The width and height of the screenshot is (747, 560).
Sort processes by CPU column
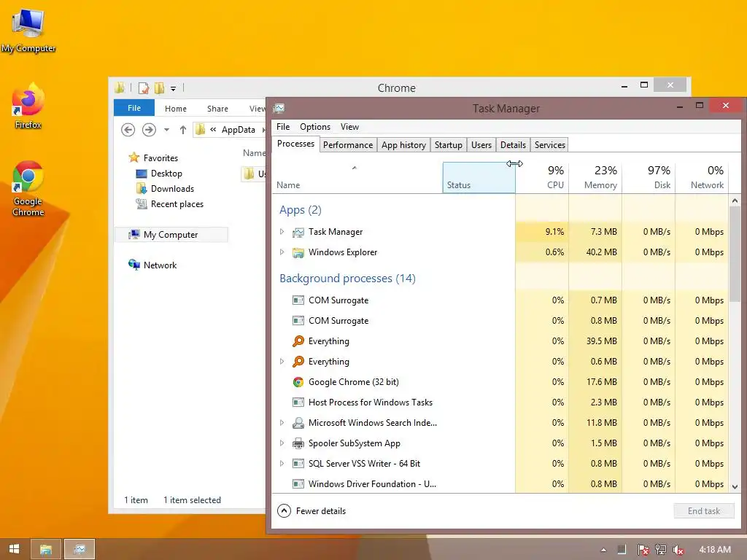[542, 178]
